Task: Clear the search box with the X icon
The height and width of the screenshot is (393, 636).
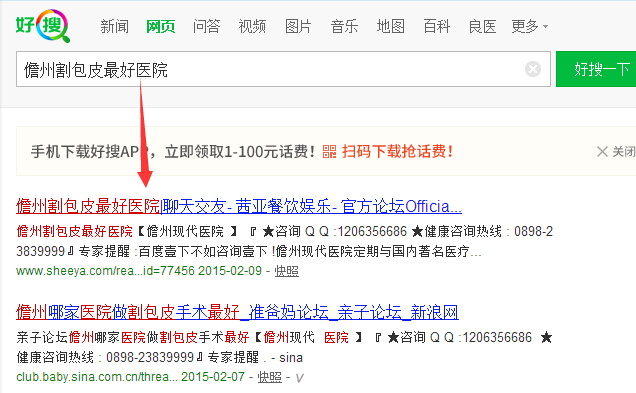Action: (x=533, y=69)
